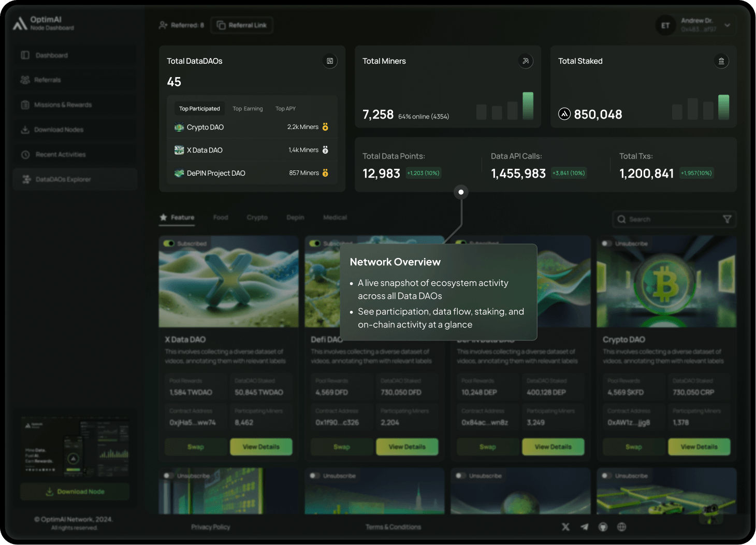Click View Details on X Data DAO card
Screen dimensions: 756x545
pos(261,447)
